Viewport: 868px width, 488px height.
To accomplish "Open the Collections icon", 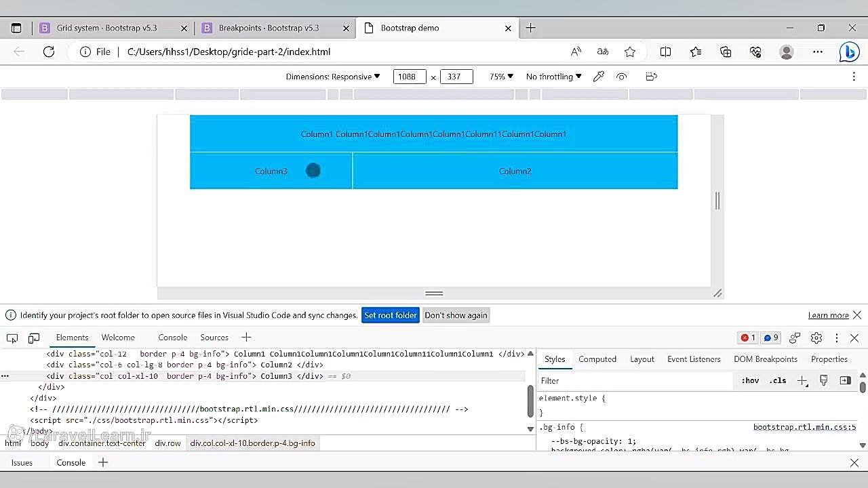I will tap(726, 52).
